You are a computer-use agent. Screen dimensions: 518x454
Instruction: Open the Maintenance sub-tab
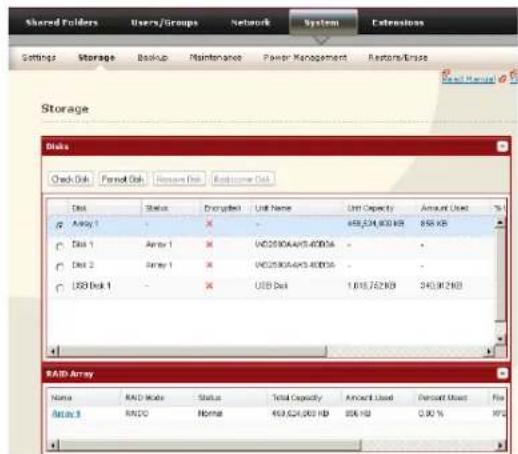[x=215, y=57]
